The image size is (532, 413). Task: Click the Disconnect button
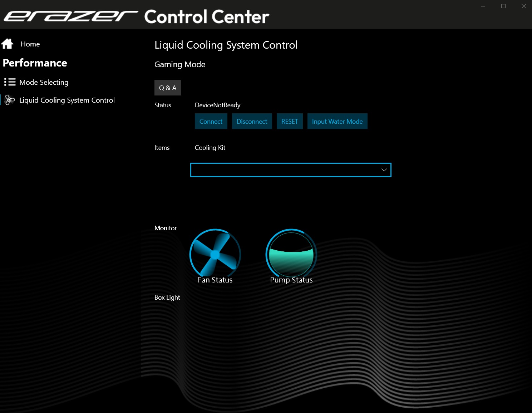pos(252,121)
